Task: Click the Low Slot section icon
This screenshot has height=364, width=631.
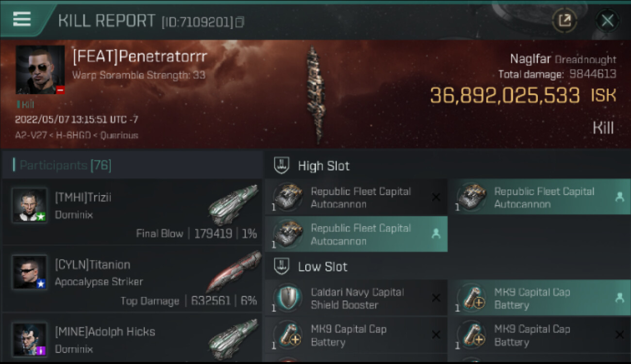Action: 282,266
